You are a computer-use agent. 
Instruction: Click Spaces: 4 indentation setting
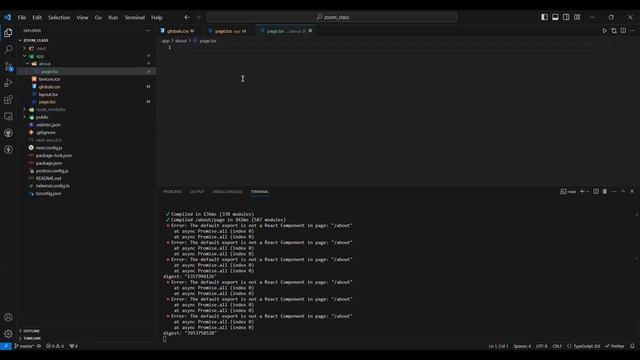[x=522, y=346]
